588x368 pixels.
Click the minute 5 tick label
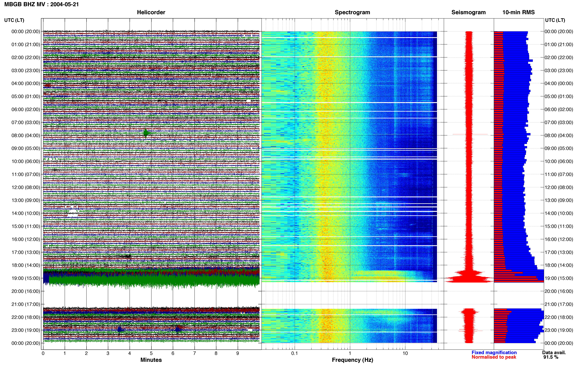tap(151, 353)
